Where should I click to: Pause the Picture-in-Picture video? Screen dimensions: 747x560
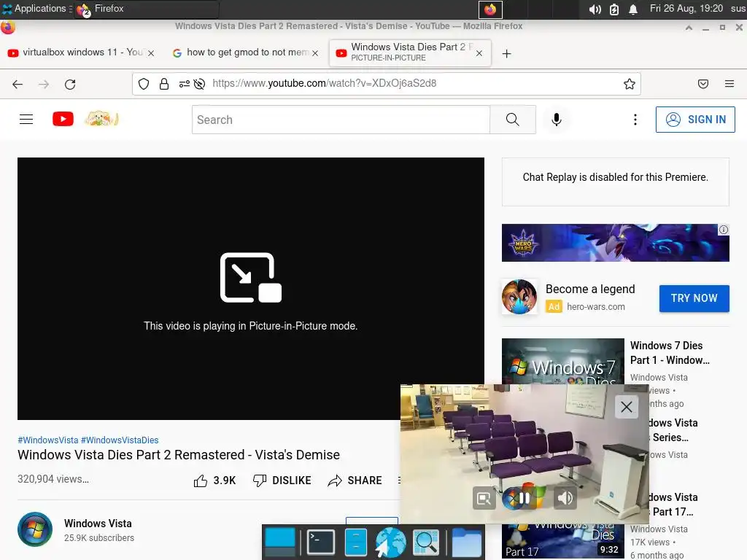[x=524, y=498]
